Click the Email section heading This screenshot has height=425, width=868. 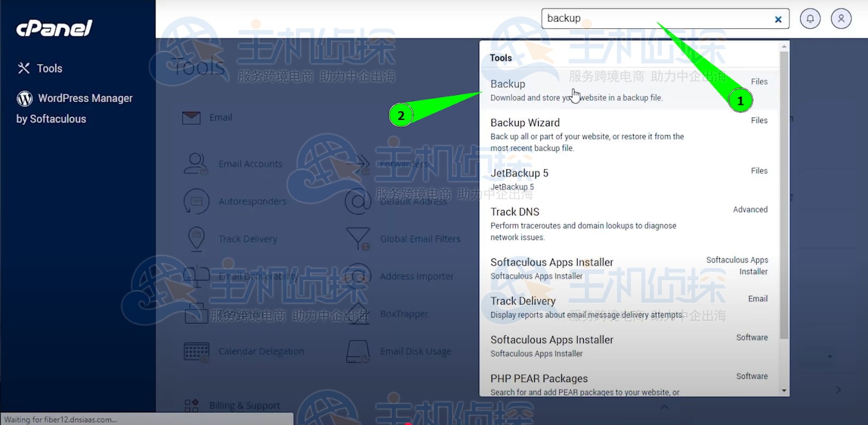[x=221, y=117]
